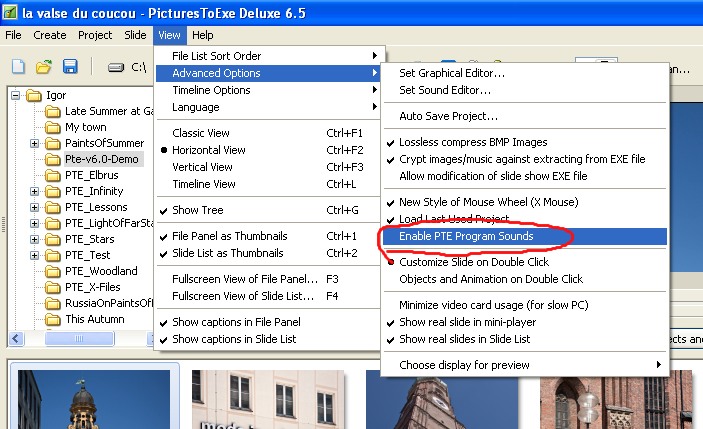Enable PTE Program Sounds option
This screenshot has height=429, width=703.
point(466,237)
